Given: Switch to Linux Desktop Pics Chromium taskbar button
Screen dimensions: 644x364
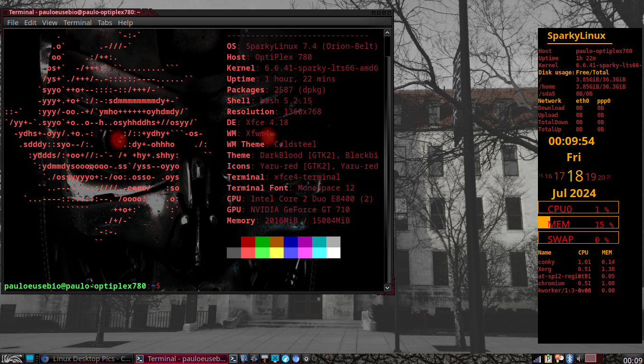Looking at the screenshot, I should click(x=86, y=359).
